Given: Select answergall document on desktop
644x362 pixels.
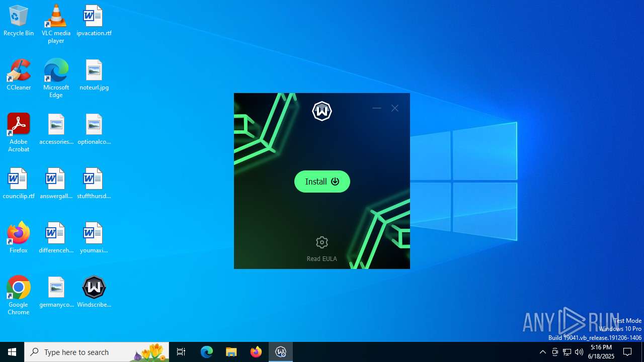Looking at the screenshot, I should pos(56,184).
